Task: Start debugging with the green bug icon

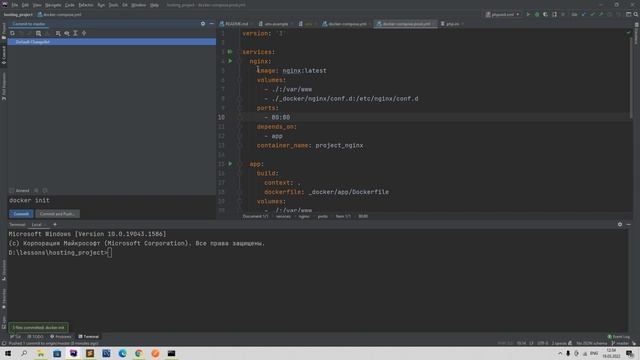Action: point(537,14)
